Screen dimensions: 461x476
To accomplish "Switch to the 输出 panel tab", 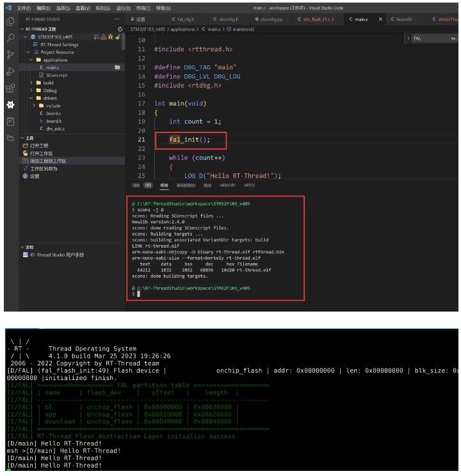I will tap(207, 185).
